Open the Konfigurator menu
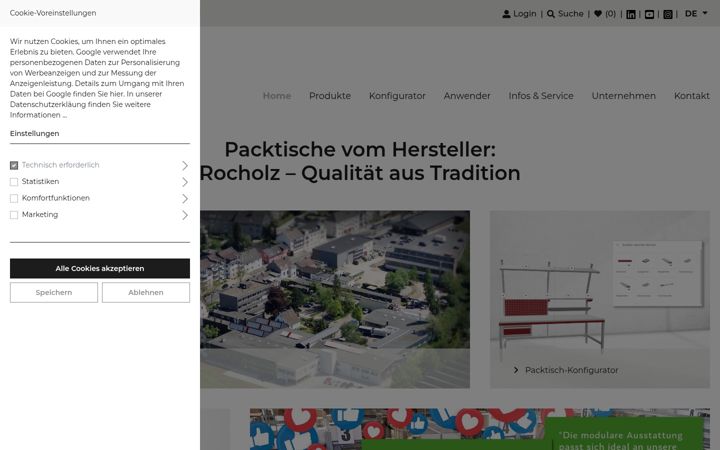Image resolution: width=720 pixels, height=450 pixels. coord(397,96)
